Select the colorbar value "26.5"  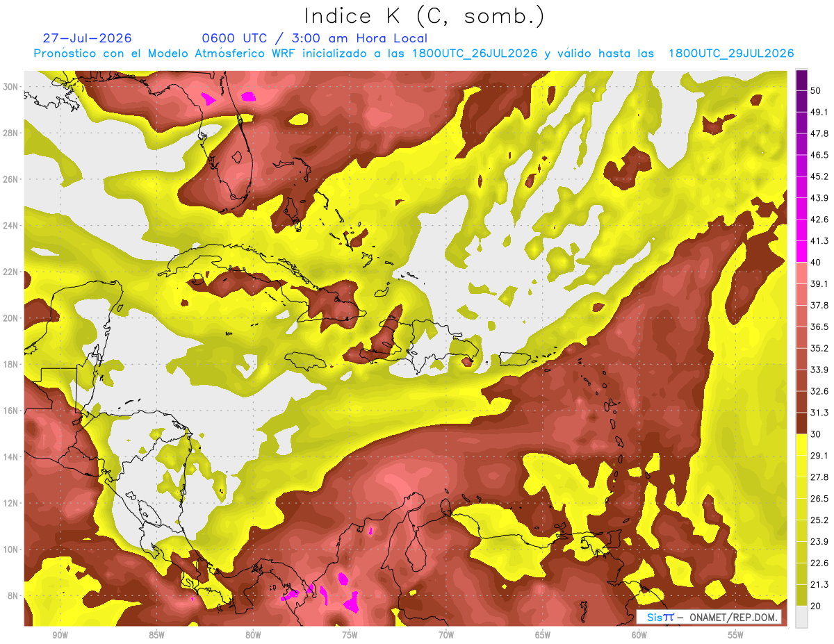pyautogui.click(x=819, y=498)
